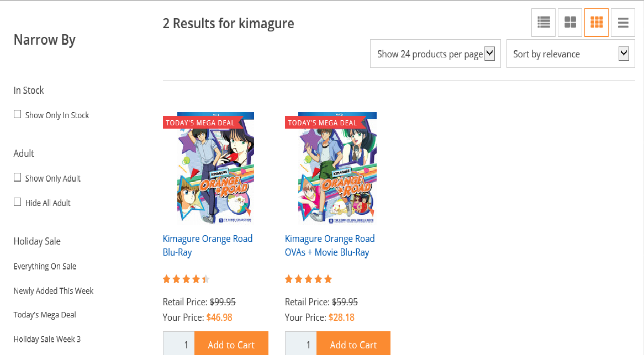Toggle Hide All Adult checkbox
Screen dimensions: 644x355
click(x=18, y=202)
